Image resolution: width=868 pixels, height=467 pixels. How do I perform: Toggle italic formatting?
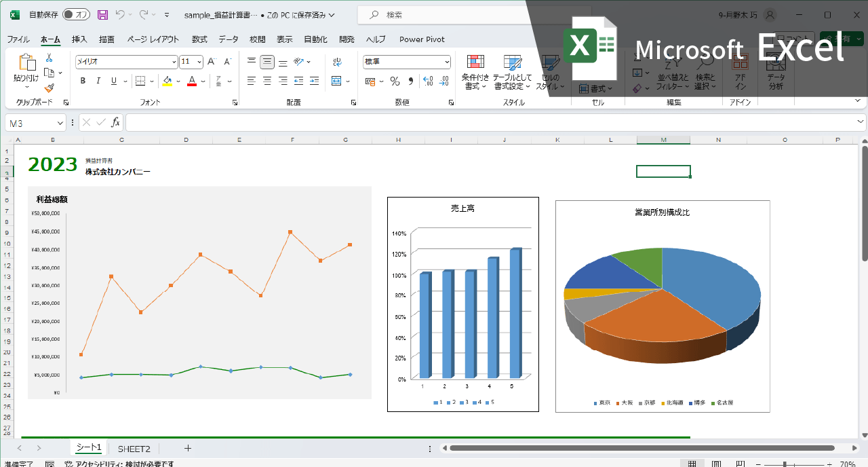coord(98,81)
